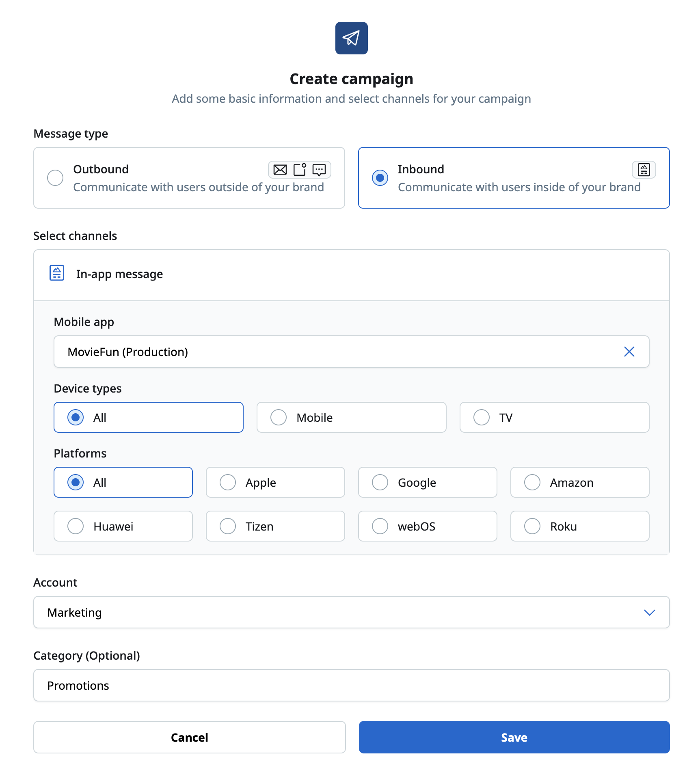
Task: Select All platforms radio option
Action: point(123,482)
